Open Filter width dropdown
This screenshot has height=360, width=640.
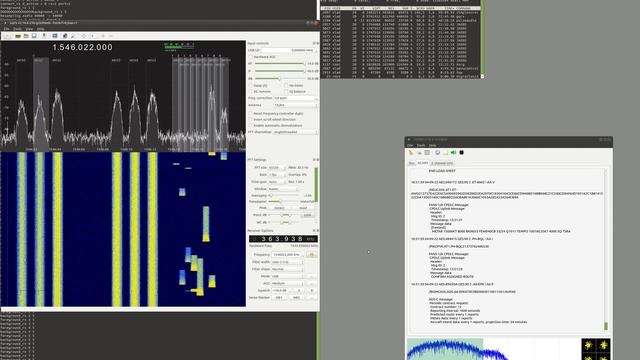click(288, 262)
